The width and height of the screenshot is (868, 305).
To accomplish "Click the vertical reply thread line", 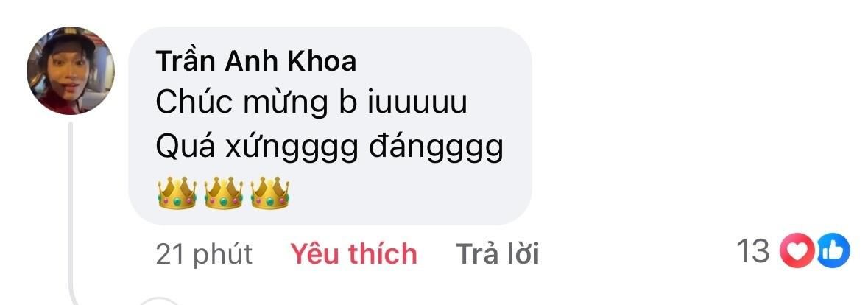I will [x=71, y=211].
